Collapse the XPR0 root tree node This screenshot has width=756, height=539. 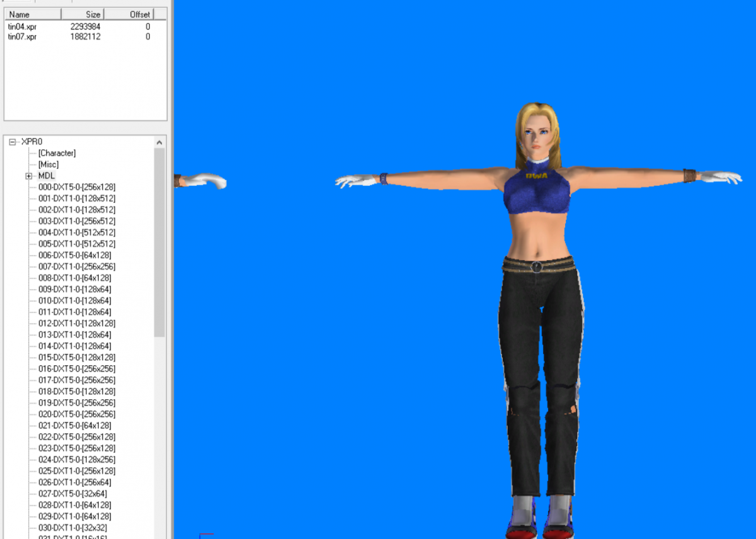pyautogui.click(x=13, y=142)
